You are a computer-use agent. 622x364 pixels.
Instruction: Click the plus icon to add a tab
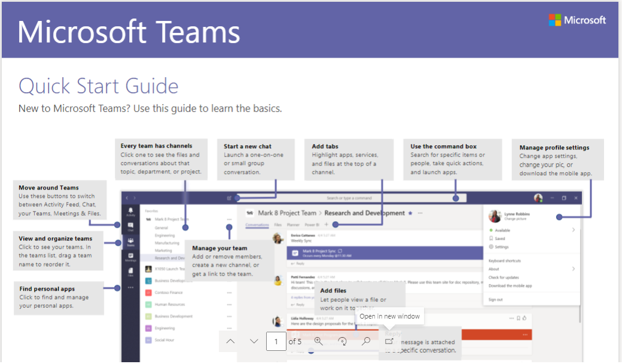click(x=327, y=224)
